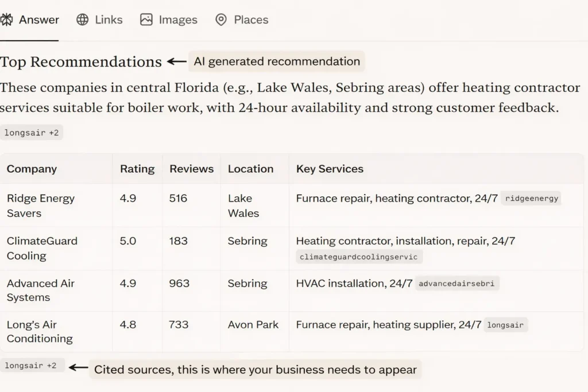Click the longsair chip in Long's Air row
Viewport: 588px width, 392px height.
click(505, 325)
